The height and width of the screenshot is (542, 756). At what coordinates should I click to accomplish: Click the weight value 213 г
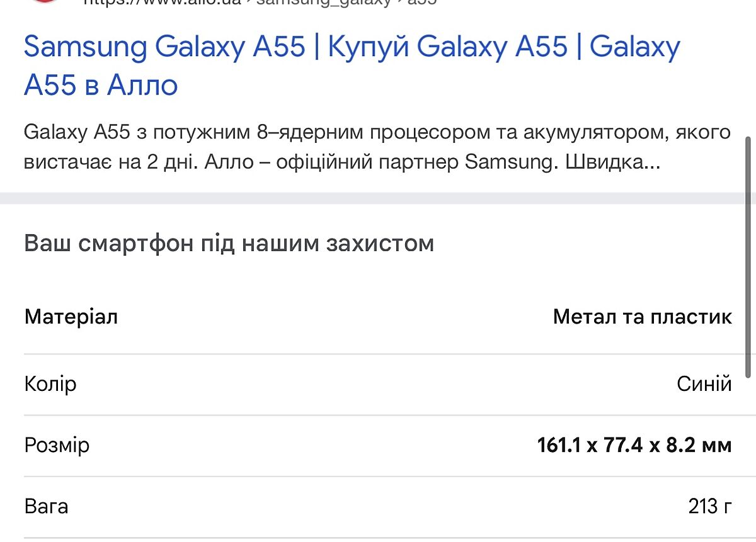click(710, 506)
